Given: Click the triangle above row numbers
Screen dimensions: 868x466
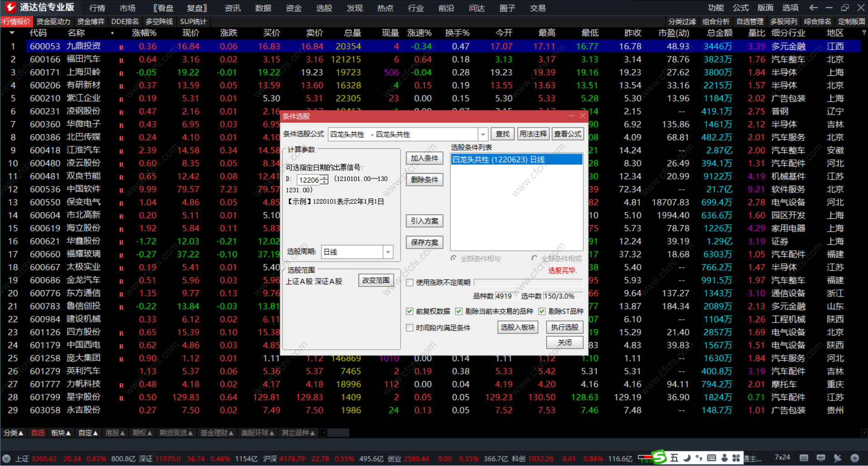Looking at the screenshot, I should pos(12,33).
